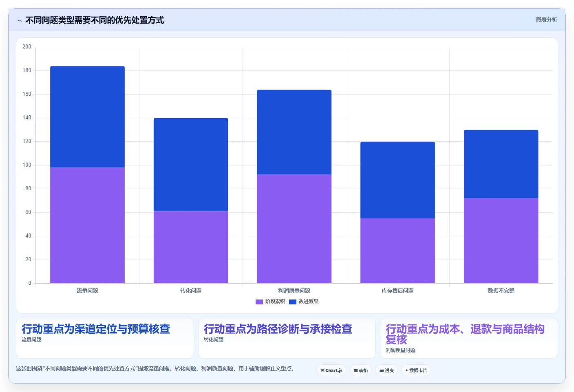Click the purple 阶段累积 bar for 库存售后问题
The width and height of the screenshot is (574, 392).
(397, 251)
